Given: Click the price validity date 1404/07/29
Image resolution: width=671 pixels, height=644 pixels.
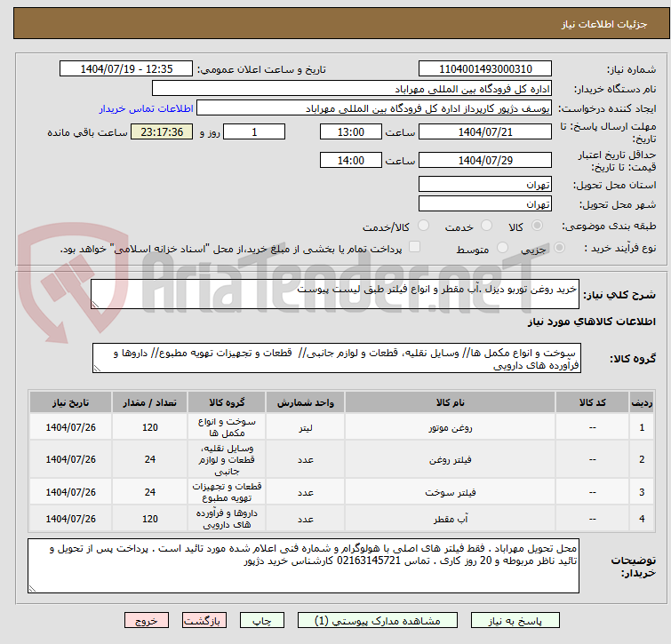Looking at the screenshot, I should [x=485, y=161].
